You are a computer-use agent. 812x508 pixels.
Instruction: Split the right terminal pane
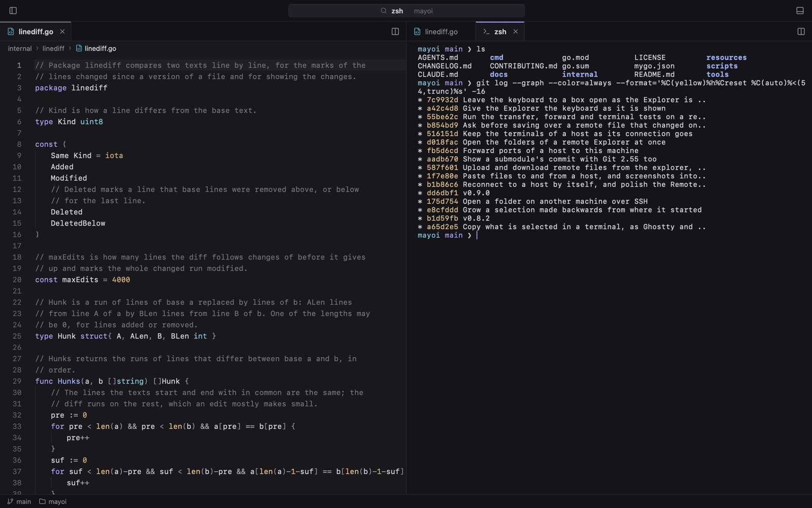801,31
